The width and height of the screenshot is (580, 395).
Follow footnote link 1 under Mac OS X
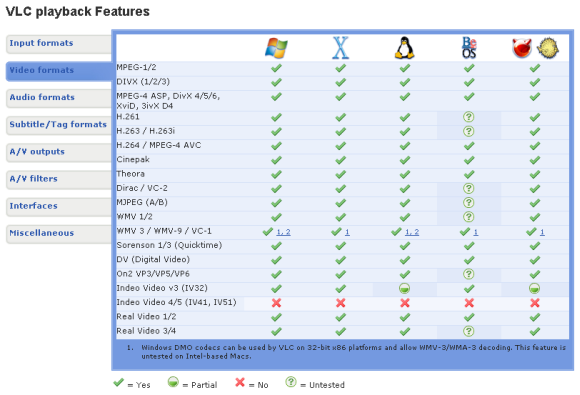347,232
